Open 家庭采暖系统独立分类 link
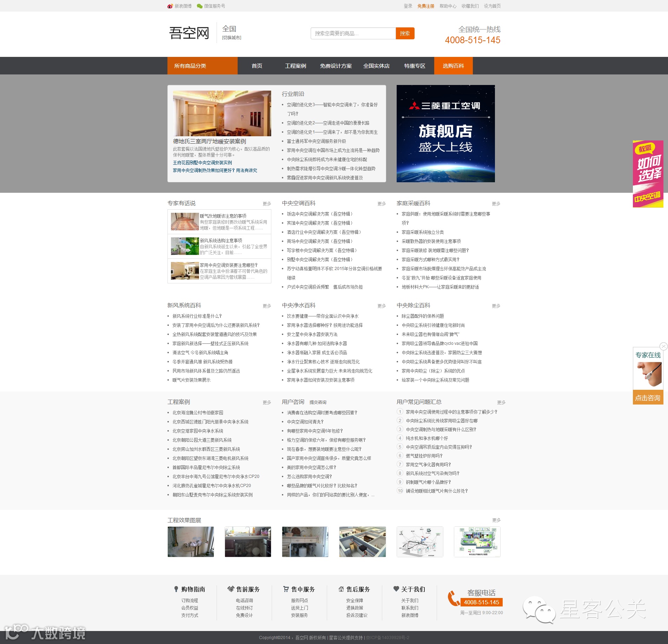 click(423, 232)
